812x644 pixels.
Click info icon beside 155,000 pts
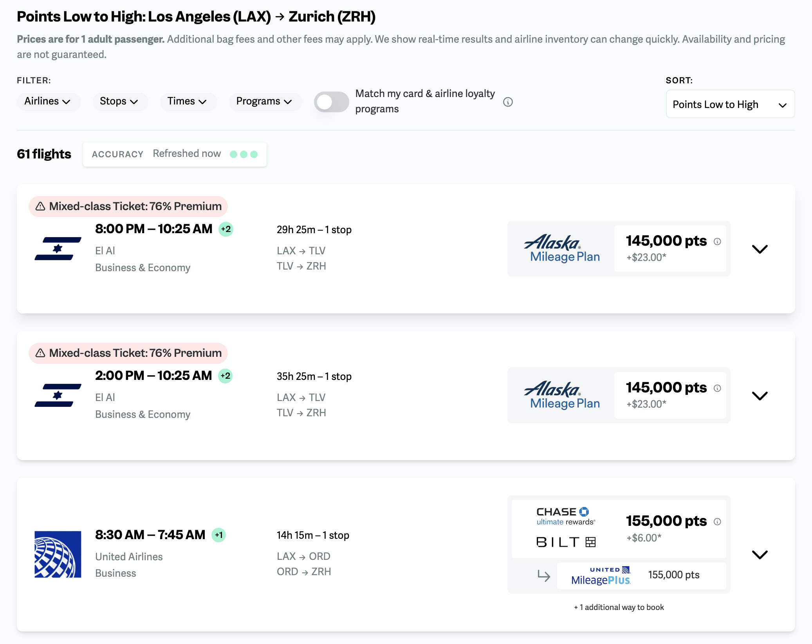pos(717,522)
